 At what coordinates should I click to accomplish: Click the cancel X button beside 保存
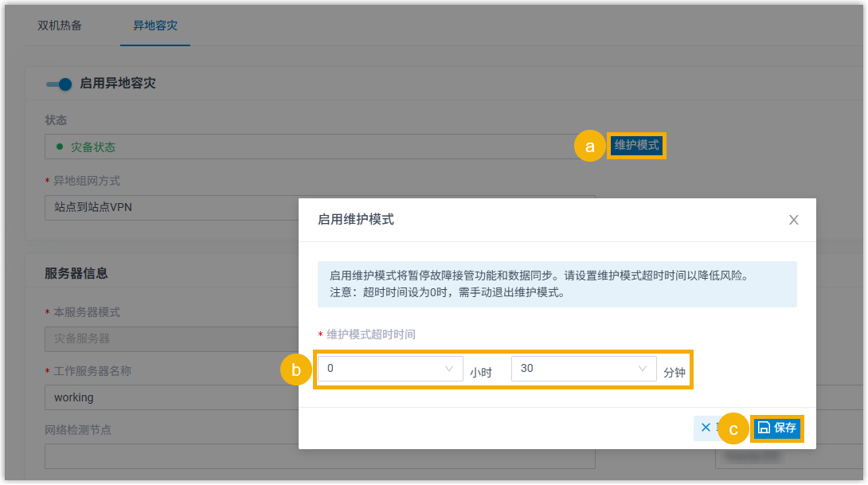tap(706, 428)
